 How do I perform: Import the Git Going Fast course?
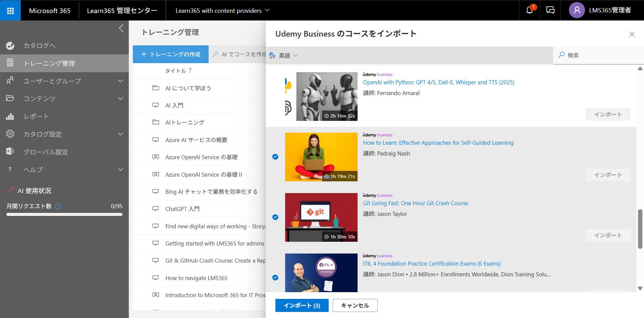pos(608,235)
